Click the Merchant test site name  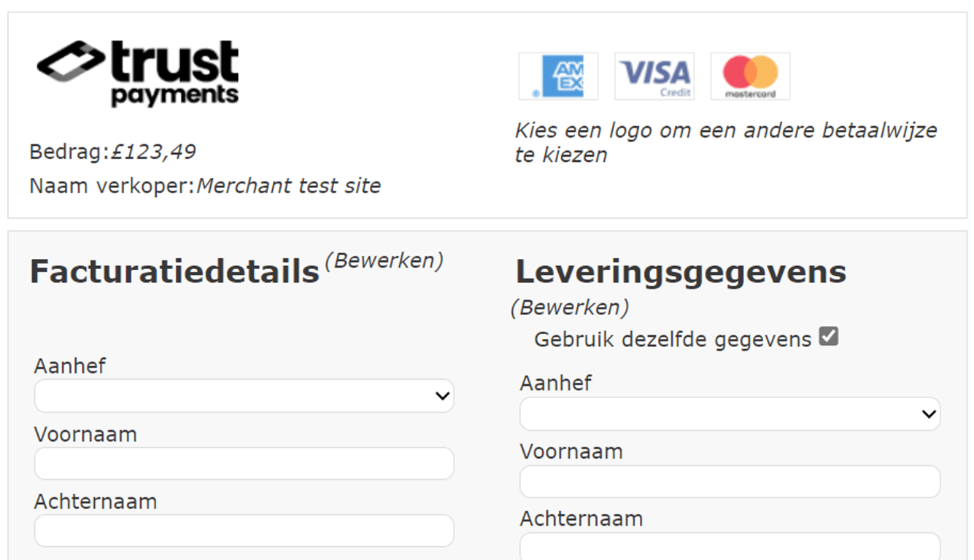pos(288,186)
